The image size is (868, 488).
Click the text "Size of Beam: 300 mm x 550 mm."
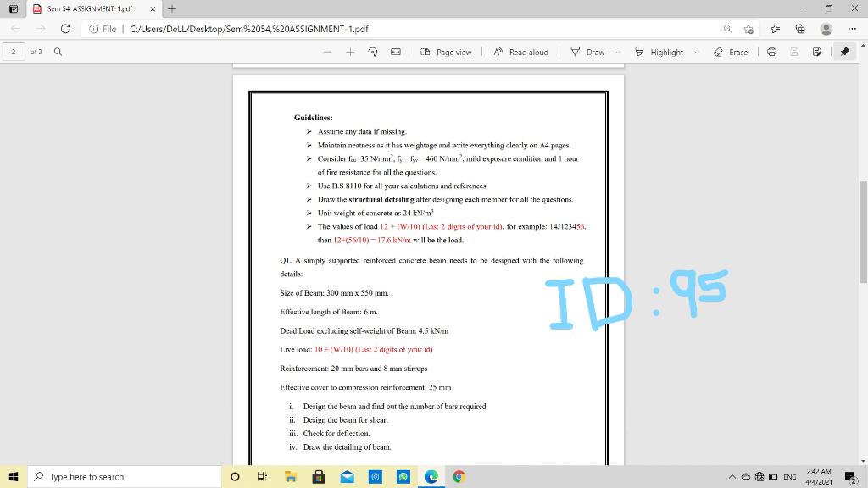(x=334, y=293)
